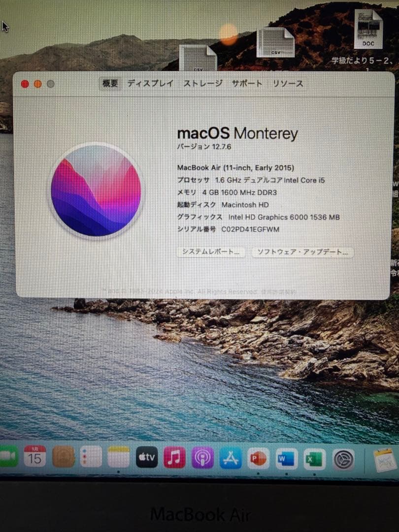The height and width of the screenshot is (532, 399).
Task: Open Podcasts from the Dock
Action: pos(202,458)
